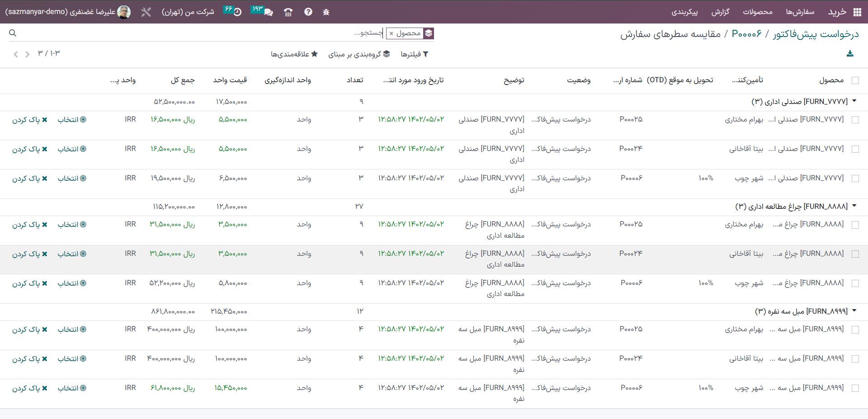Open the developer tools wrench icon
Viewport: 868px width, 419px height.
pos(146,12)
